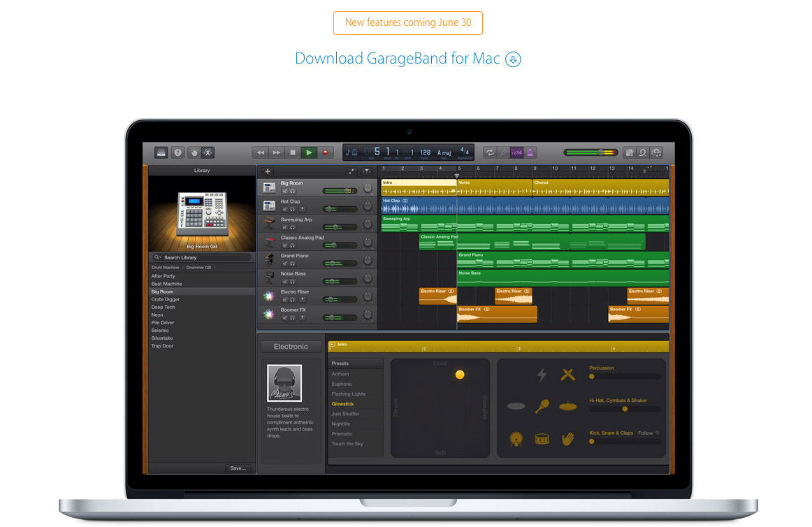Toggle the kick drum icon
Image resolution: width=812 pixels, height=527 pixels.
point(516,439)
